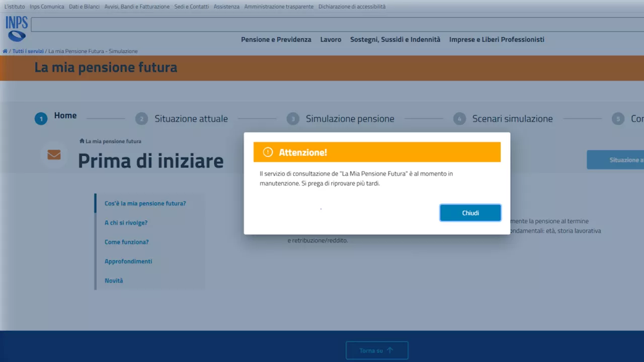
Task: Click the Attenzione! dialog title
Action: point(303,152)
